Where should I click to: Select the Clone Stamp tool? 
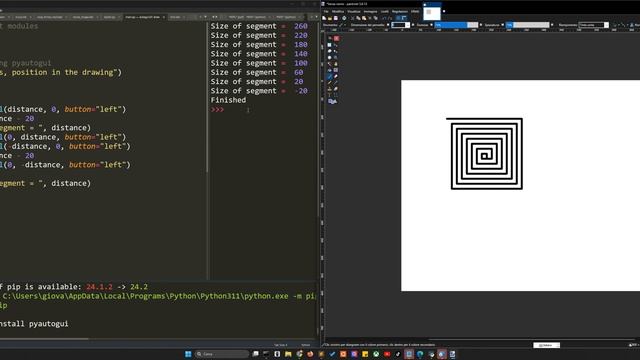pyautogui.click(x=329, y=89)
